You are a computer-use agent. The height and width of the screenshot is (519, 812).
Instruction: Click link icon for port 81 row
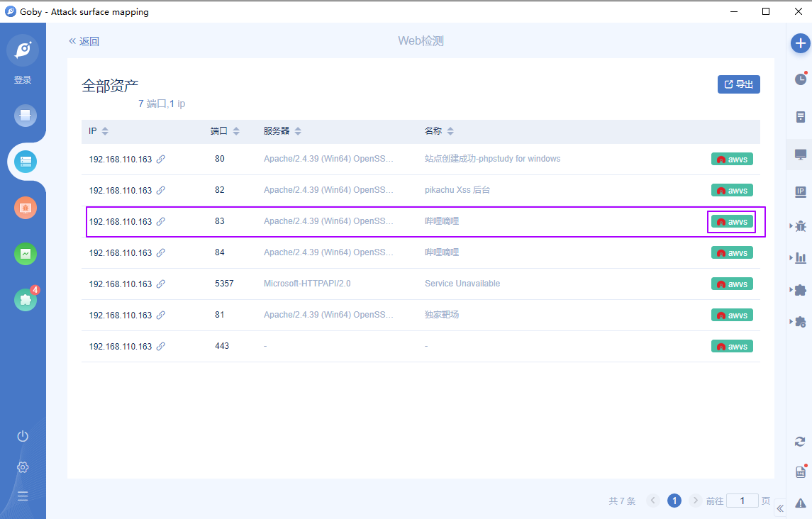161,315
